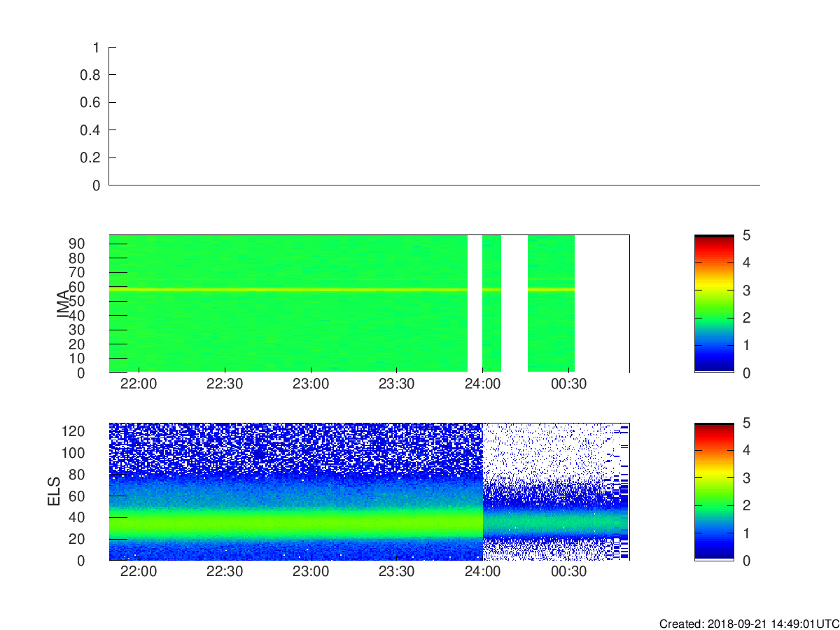The image size is (840, 630).
Task: Click 24:00 under the IMA panel
Action: point(482,384)
